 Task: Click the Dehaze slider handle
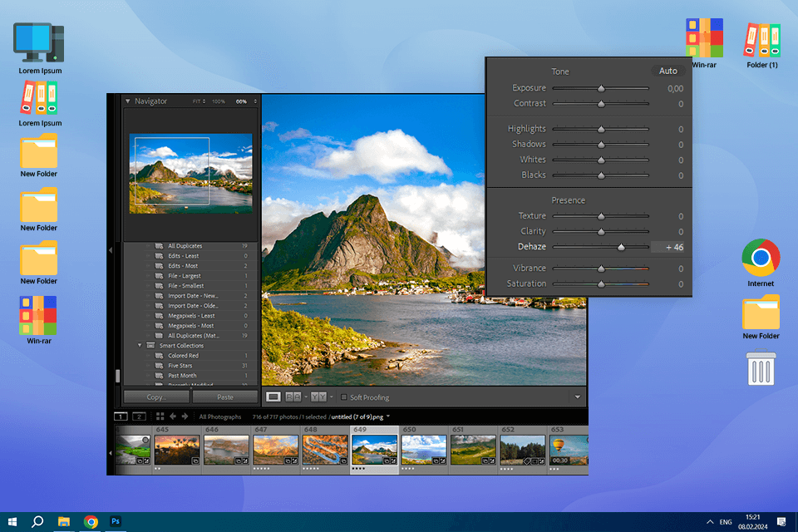click(x=621, y=247)
